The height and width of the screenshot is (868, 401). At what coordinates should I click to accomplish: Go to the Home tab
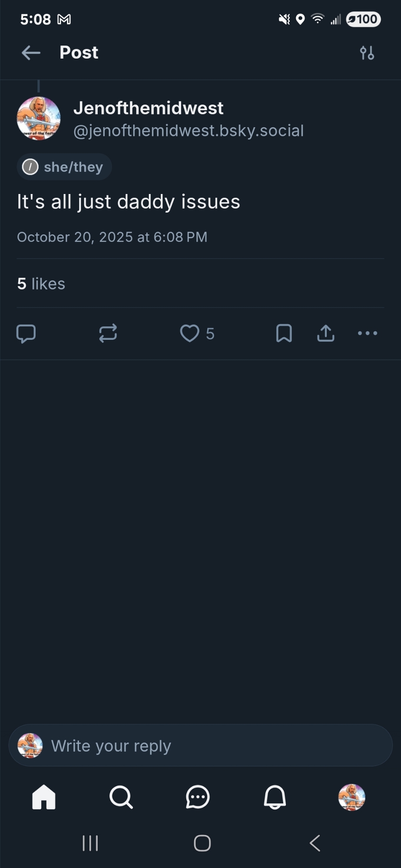click(44, 797)
